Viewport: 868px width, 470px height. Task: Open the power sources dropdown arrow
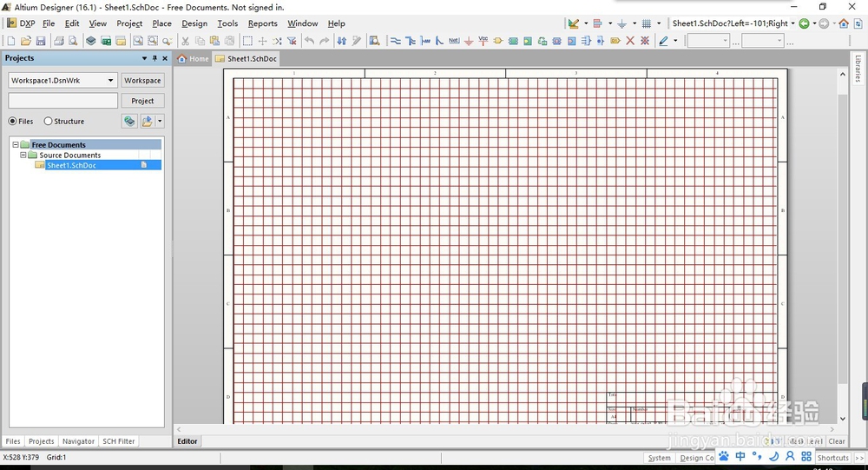(x=635, y=23)
